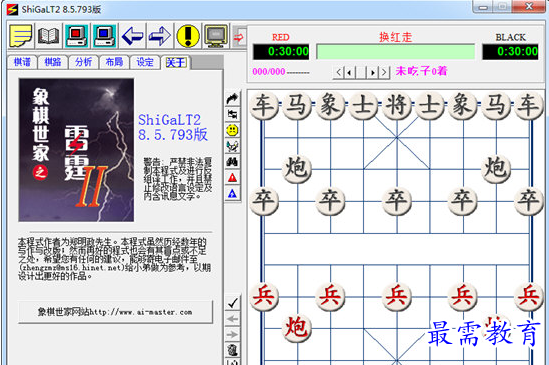Select the rightmost black 卒 piece
This screenshot has height=365, width=549.
(x=528, y=200)
